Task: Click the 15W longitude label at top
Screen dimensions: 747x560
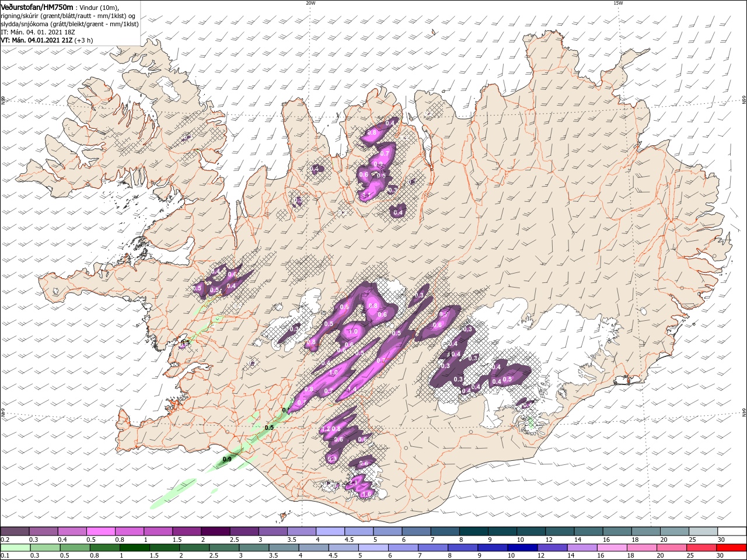Action: pyautogui.click(x=618, y=3)
